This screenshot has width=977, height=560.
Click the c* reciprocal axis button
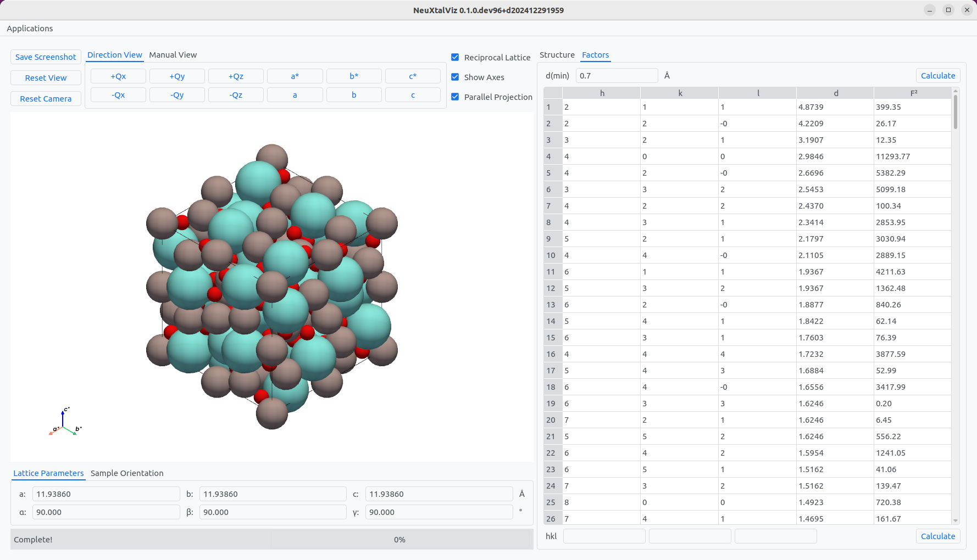click(413, 76)
